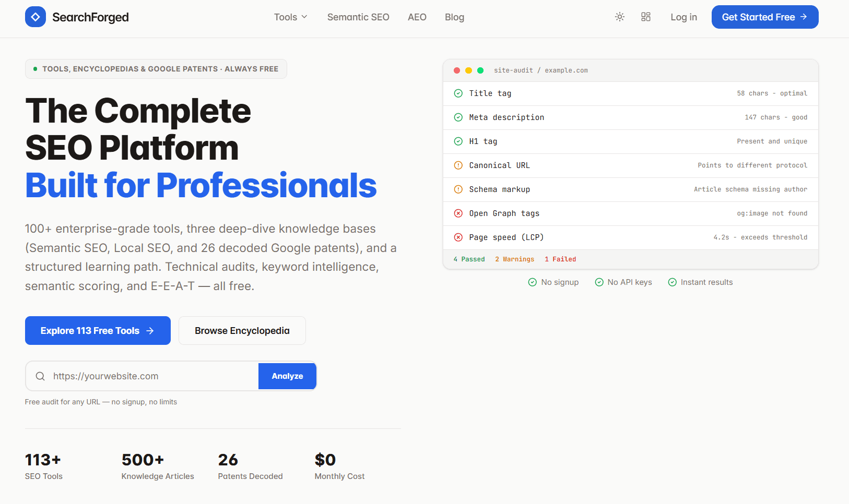Click the red error icon beside Open Graph tags

tap(458, 213)
